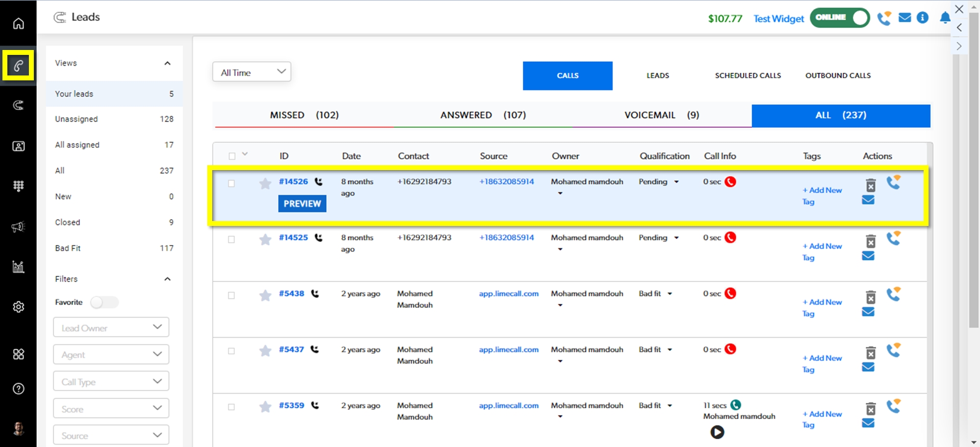Click the PREVIEW button for #14526
The image size is (980, 447).
302,203
